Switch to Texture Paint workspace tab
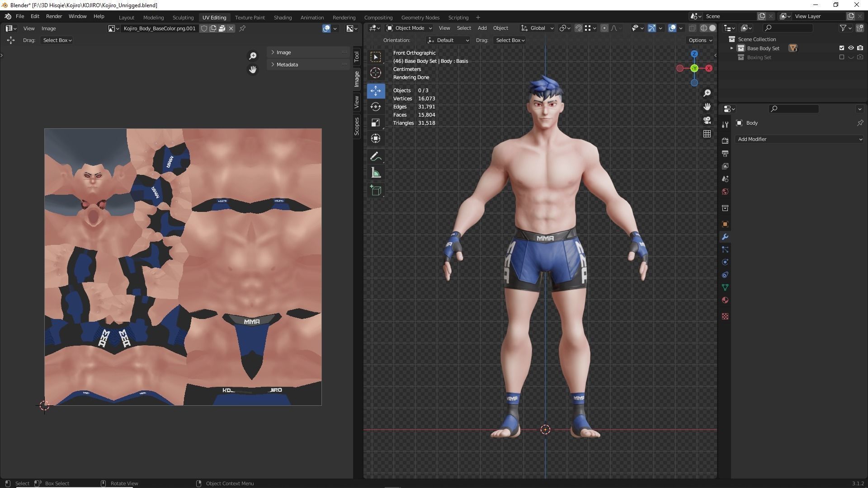 [250, 18]
